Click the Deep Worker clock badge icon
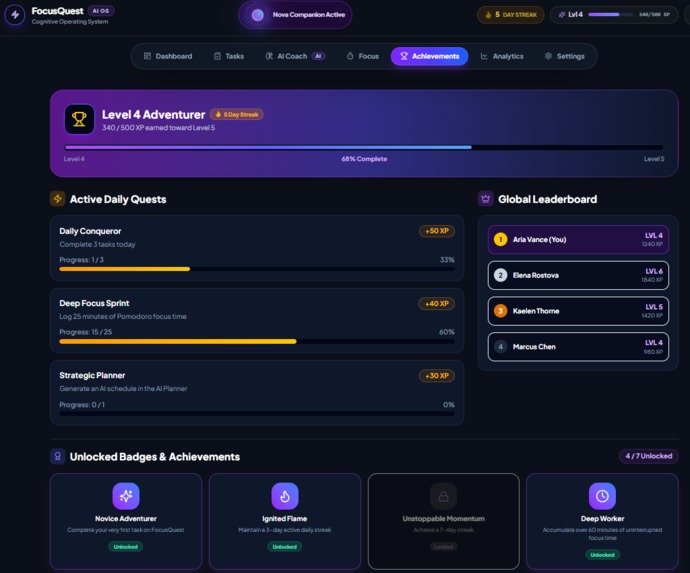Screen dimensions: 690x573 (602, 496)
